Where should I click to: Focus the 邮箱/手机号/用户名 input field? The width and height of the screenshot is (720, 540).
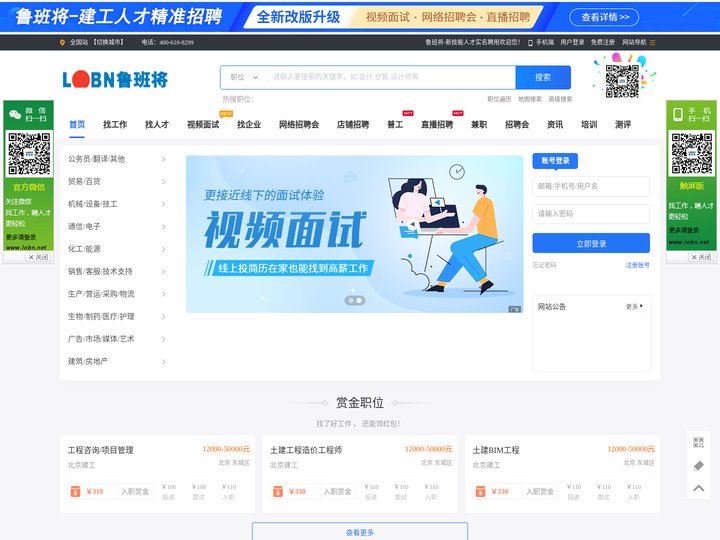point(591,186)
